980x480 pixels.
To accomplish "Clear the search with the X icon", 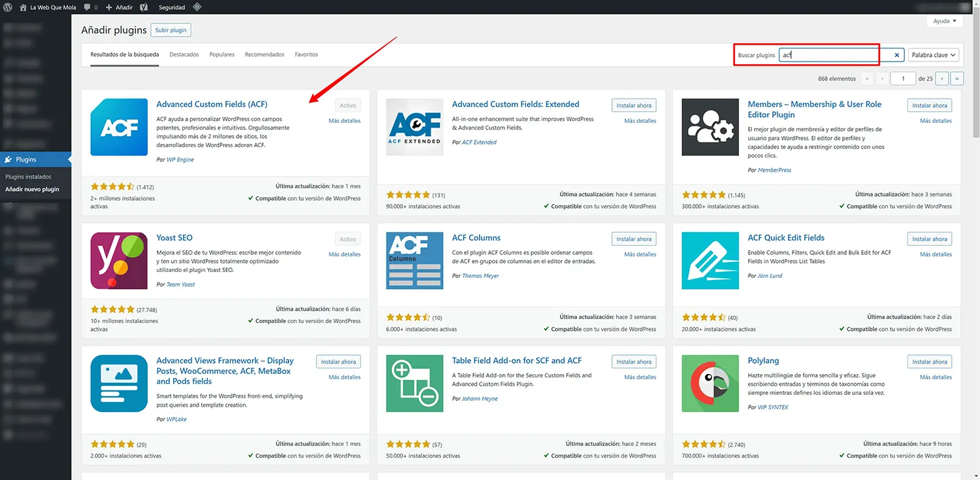I will (896, 55).
